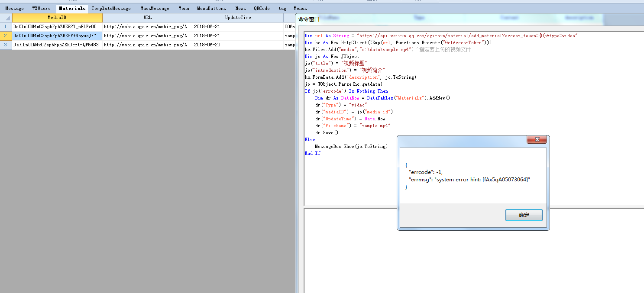
Task: Click the UpdateTime cell in row 2
Action: click(238, 36)
